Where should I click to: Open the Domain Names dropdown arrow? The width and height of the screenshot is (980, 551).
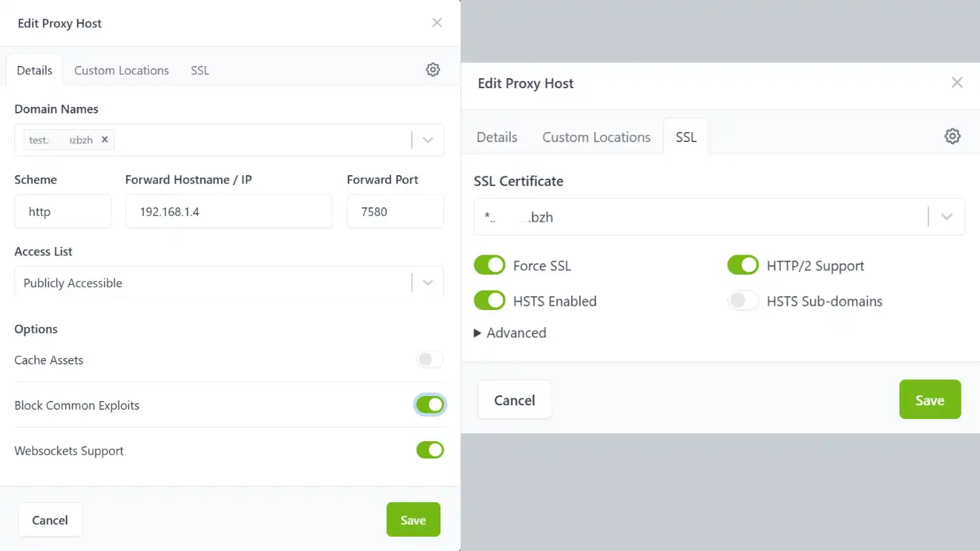pyautogui.click(x=428, y=140)
